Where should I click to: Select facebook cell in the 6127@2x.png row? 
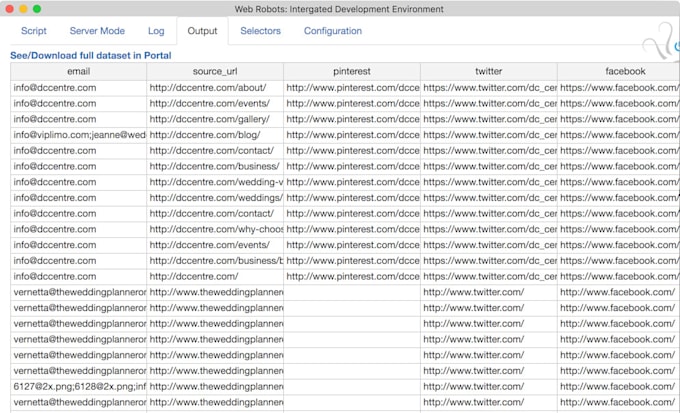pyautogui.click(x=619, y=387)
